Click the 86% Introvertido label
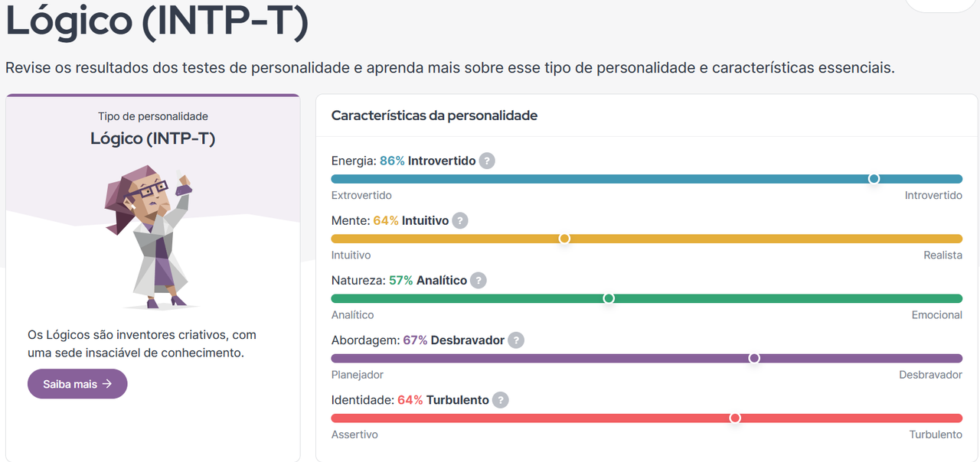This screenshot has height=462, width=980. coord(427,161)
